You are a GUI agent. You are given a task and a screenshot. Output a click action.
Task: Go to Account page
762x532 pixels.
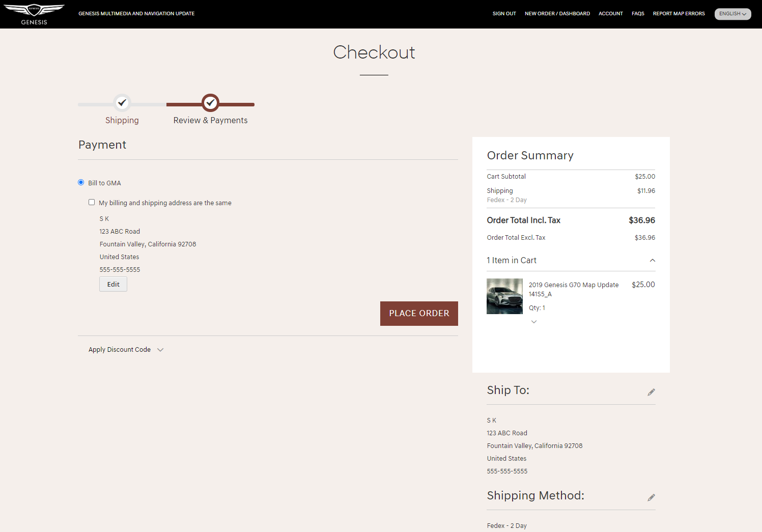coord(611,14)
